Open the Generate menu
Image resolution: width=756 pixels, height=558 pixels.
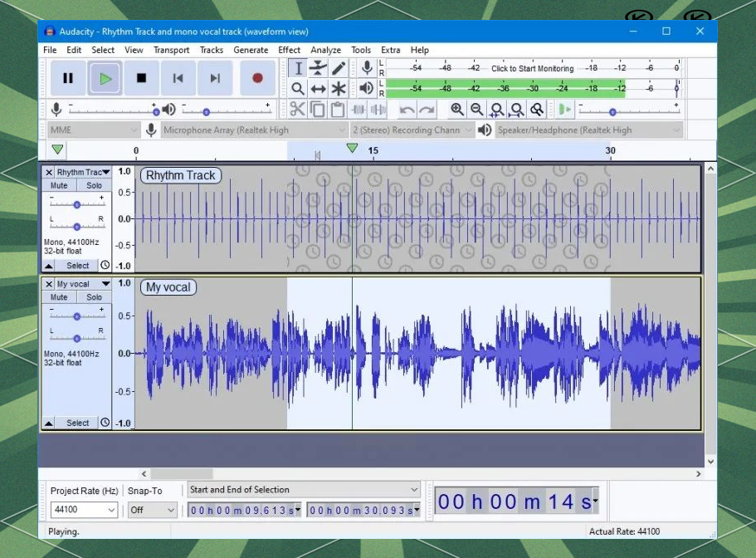pos(251,50)
